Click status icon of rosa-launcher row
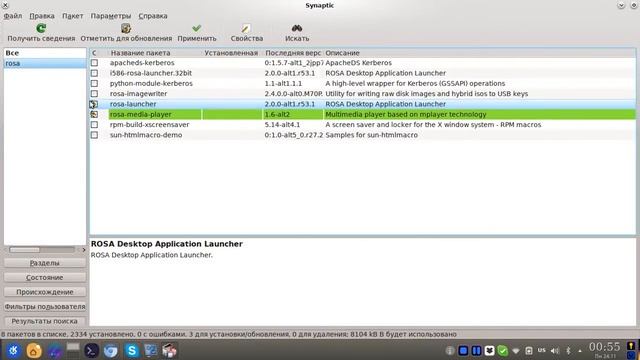This screenshot has height=360, width=640. coord(94,104)
